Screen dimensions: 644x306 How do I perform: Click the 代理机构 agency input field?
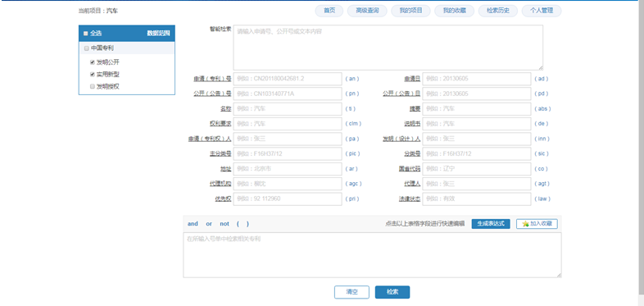288,184
